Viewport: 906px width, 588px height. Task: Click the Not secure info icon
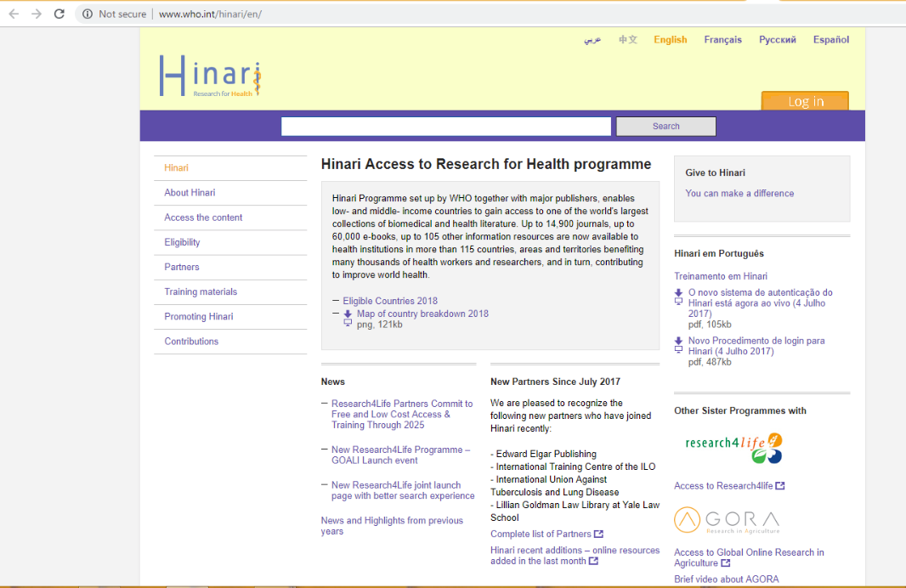88,14
